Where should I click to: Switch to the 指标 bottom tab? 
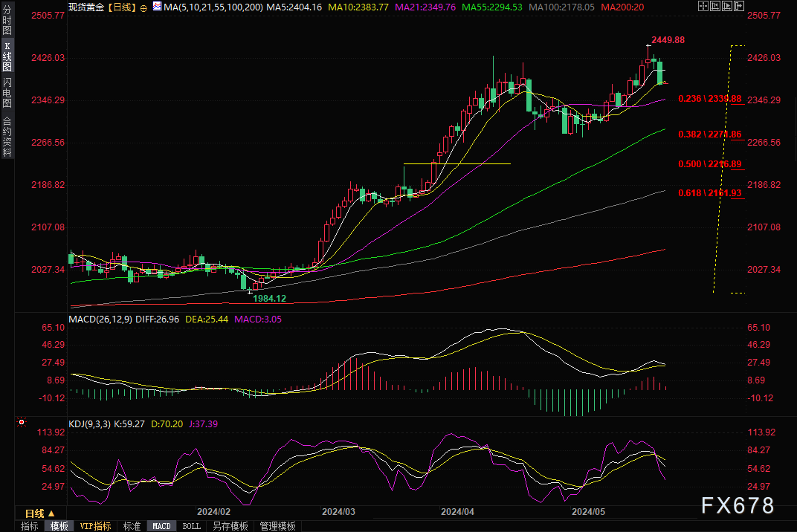tap(30, 526)
